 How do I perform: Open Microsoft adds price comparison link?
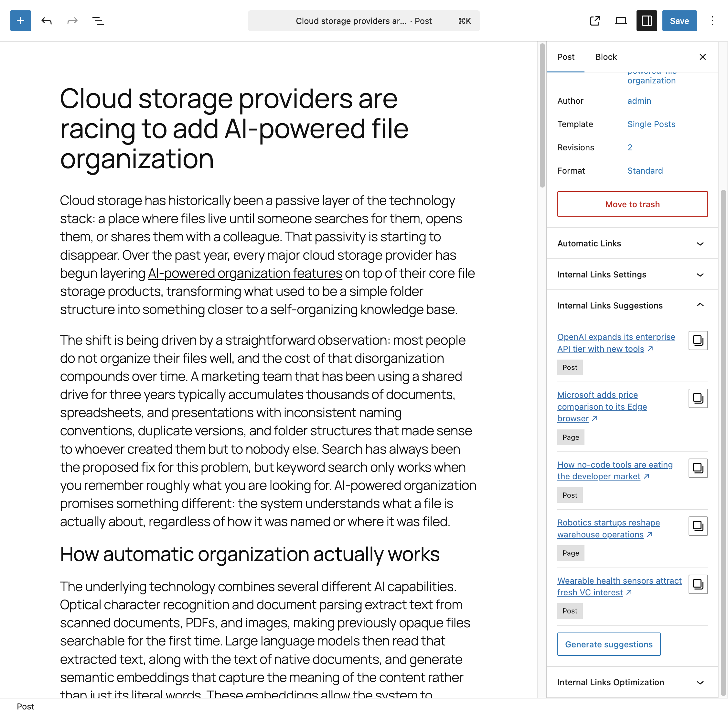point(602,406)
